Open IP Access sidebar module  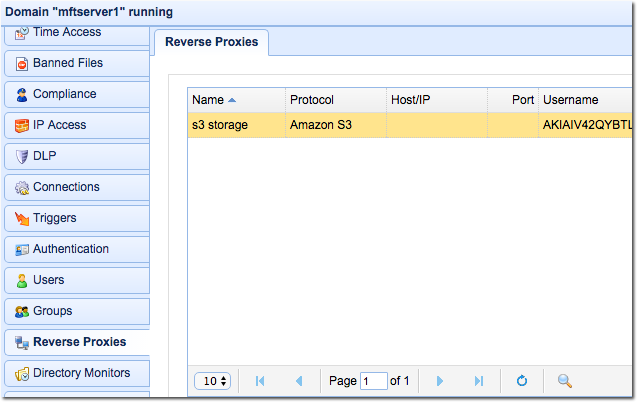point(77,125)
